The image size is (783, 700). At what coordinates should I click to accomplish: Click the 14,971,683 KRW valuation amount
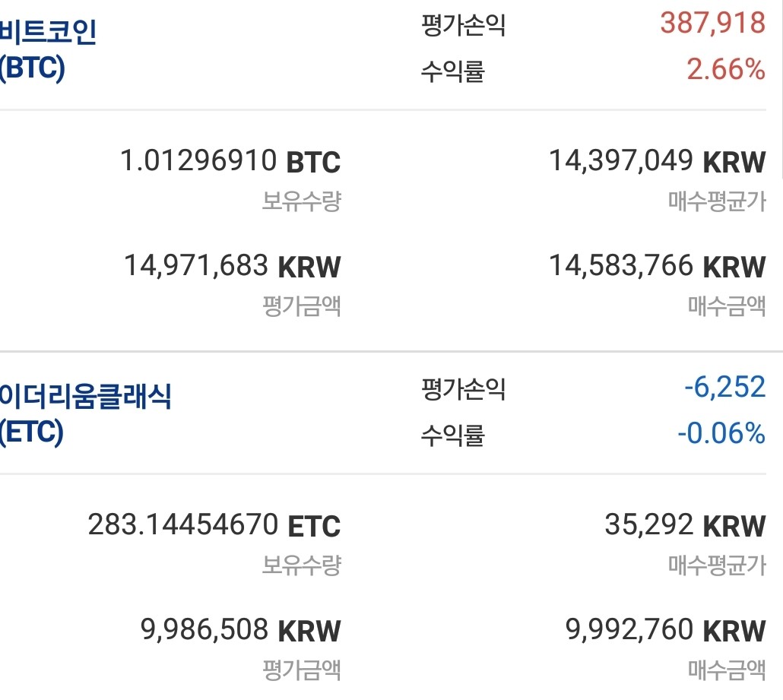point(232,266)
